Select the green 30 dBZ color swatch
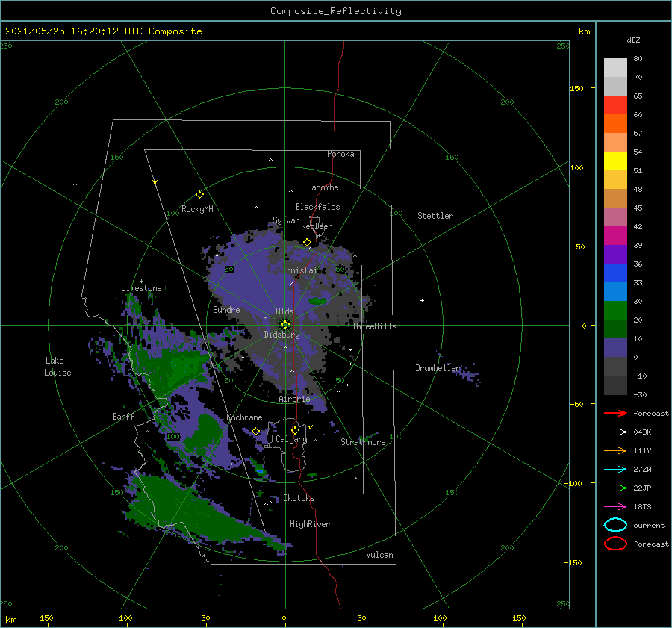The width and height of the screenshot is (672, 628). [x=615, y=310]
